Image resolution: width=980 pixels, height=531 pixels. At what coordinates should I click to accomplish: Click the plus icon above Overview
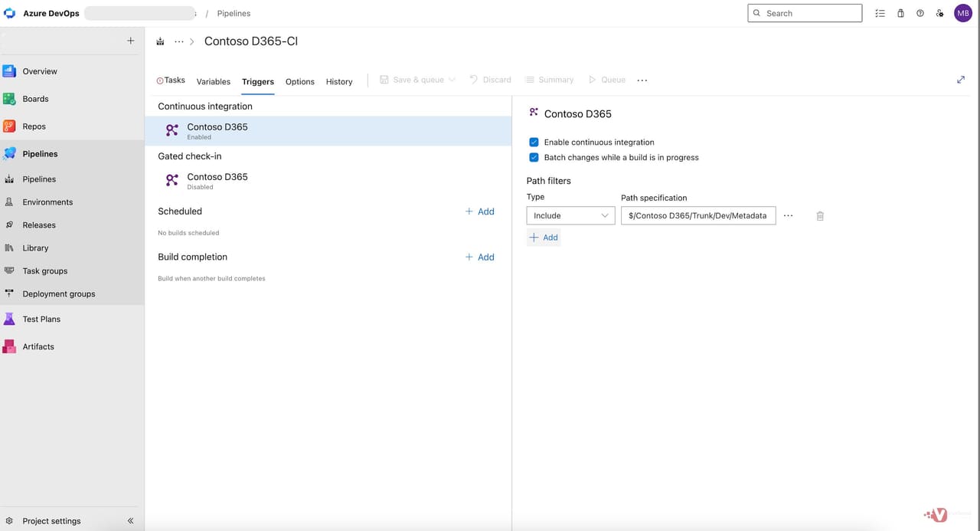130,41
